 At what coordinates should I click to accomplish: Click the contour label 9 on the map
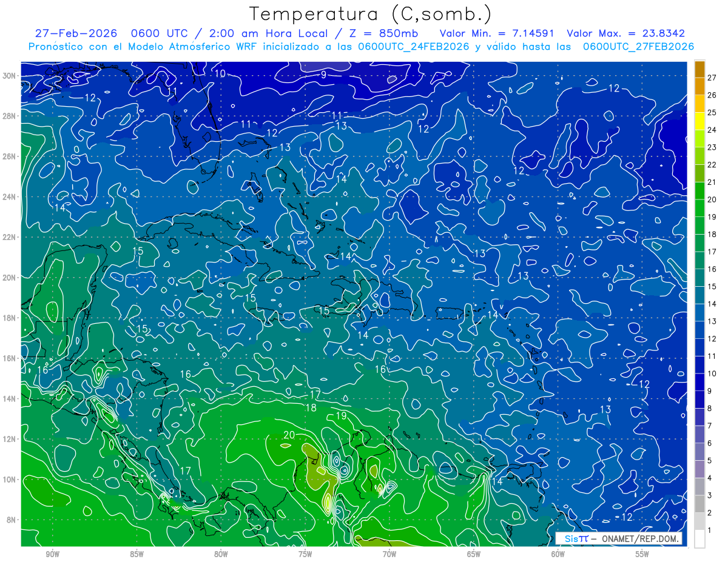point(323,75)
